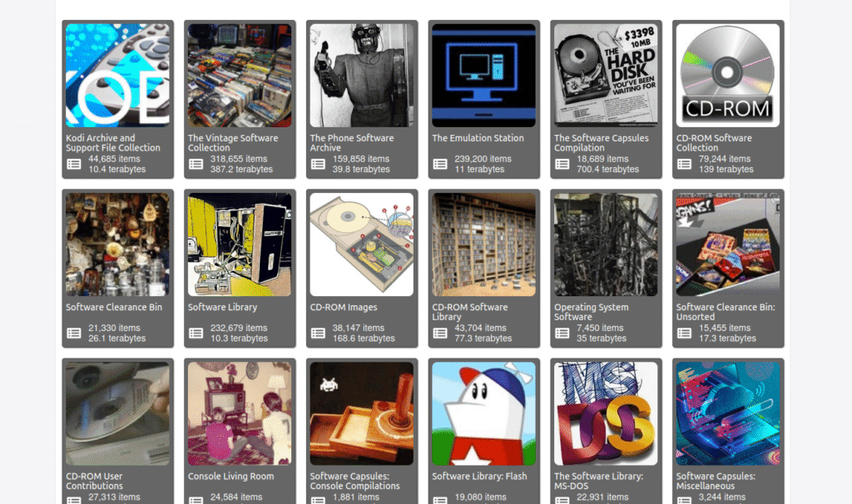Click the list icon under CD-ROM Software Collection
The height and width of the screenshot is (504, 852).
click(x=684, y=164)
